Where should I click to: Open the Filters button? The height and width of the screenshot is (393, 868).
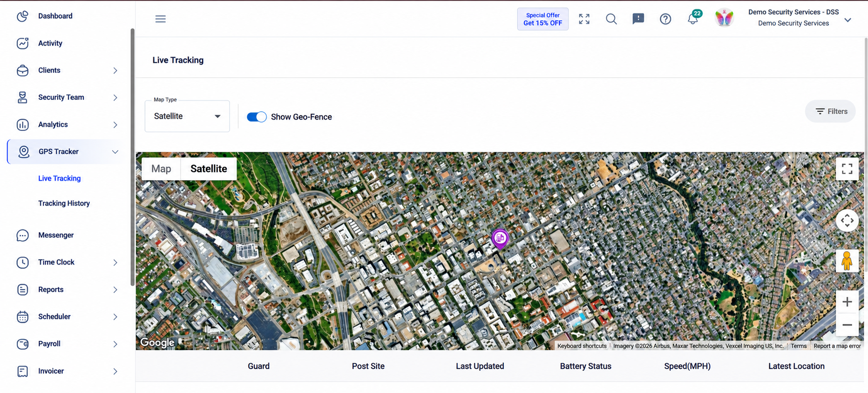click(x=831, y=111)
